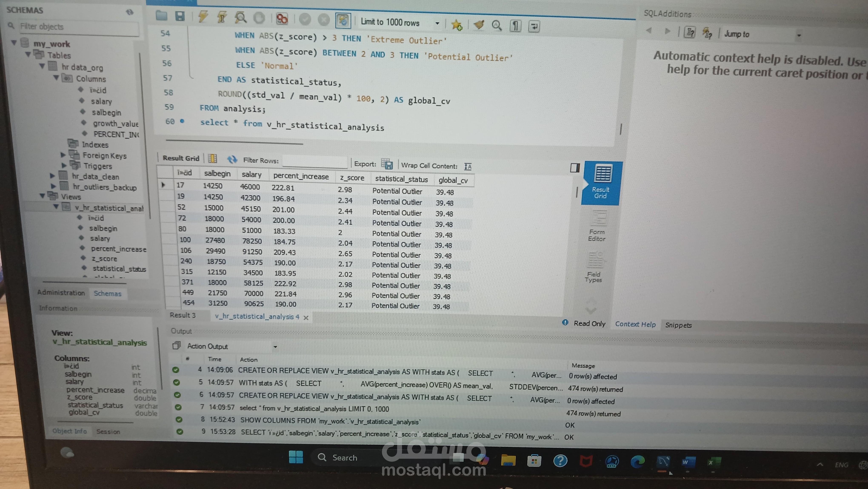Expand the hr_data_clean table node
Screen dimensions: 868x489
pyautogui.click(x=52, y=176)
